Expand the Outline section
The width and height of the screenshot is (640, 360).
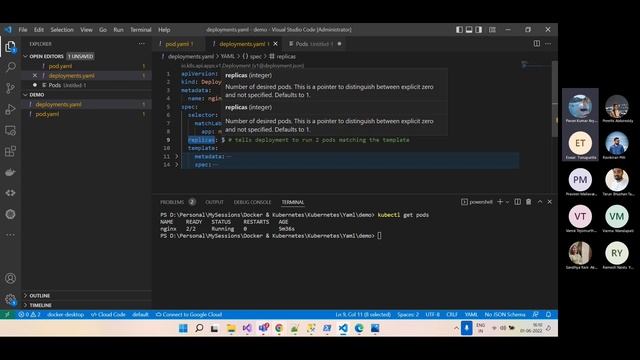tap(87, 296)
